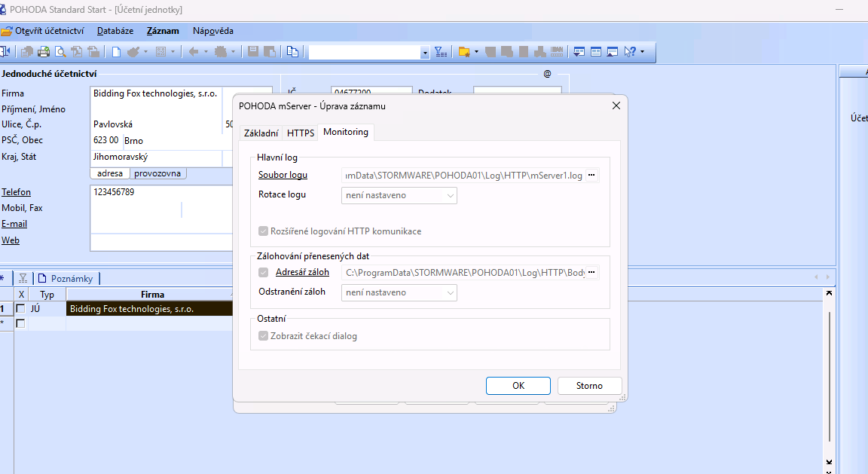The height and width of the screenshot is (474, 868).
Task: Toggle Rozšířené logování HTTP komunikace checkbox
Action: (263, 231)
